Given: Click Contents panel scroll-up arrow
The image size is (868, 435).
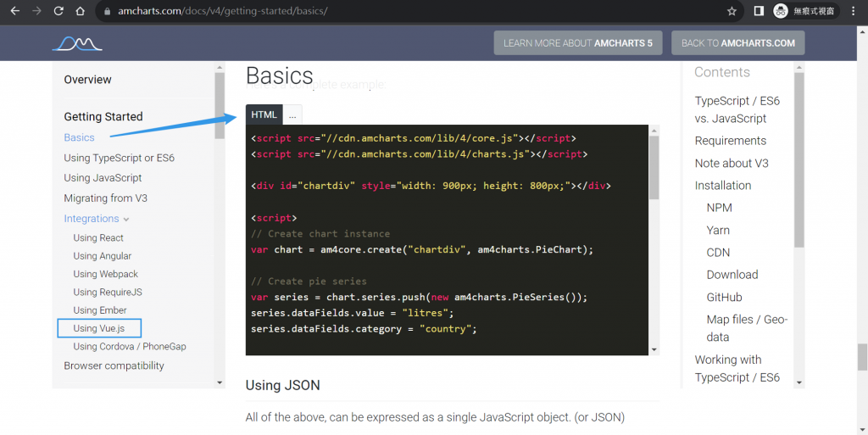Looking at the screenshot, I should 798,68.
